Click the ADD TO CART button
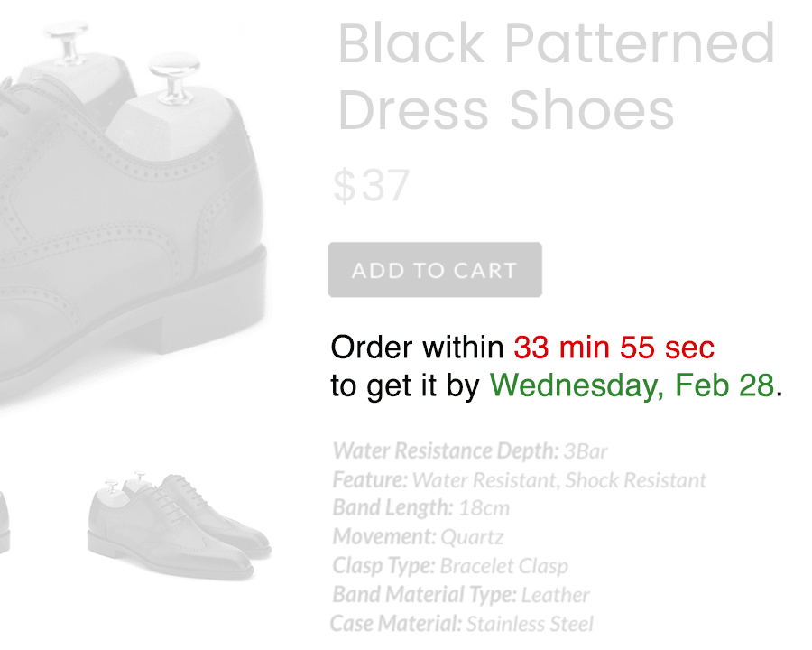Viewport: 812px width, 650px height. pos(434,270)
